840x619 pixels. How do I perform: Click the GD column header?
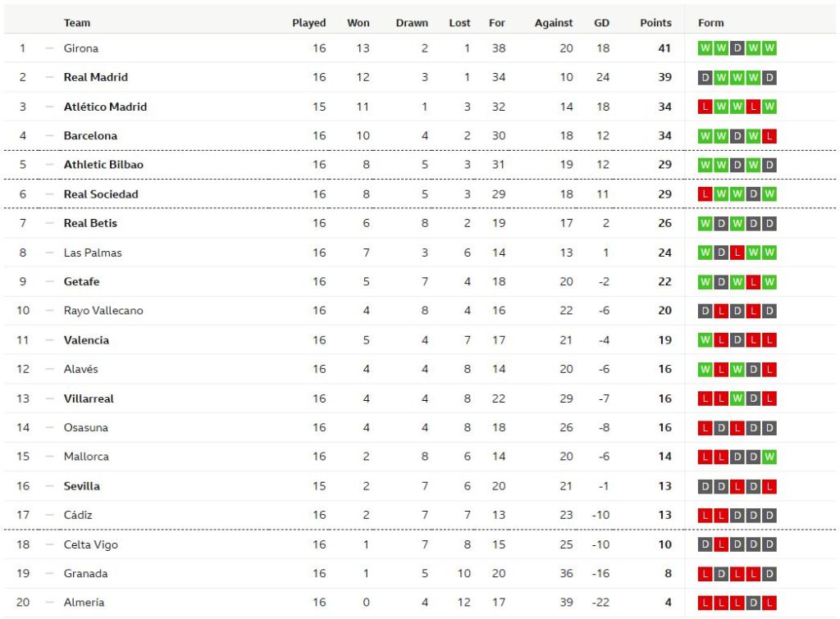click(x=601, y=23)
